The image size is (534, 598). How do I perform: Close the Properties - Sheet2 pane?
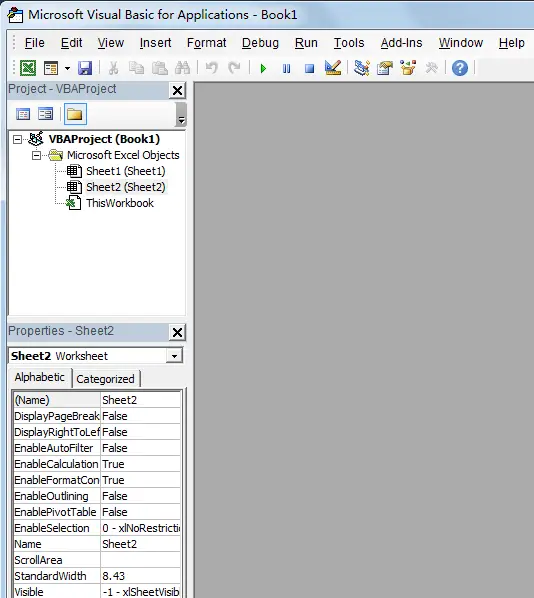point(177,332)
